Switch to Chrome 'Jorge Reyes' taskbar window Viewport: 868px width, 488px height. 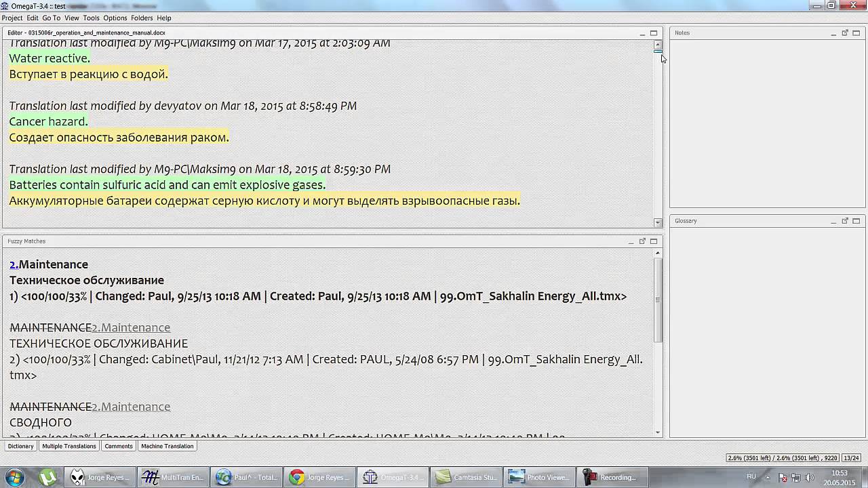coord(319,477)
